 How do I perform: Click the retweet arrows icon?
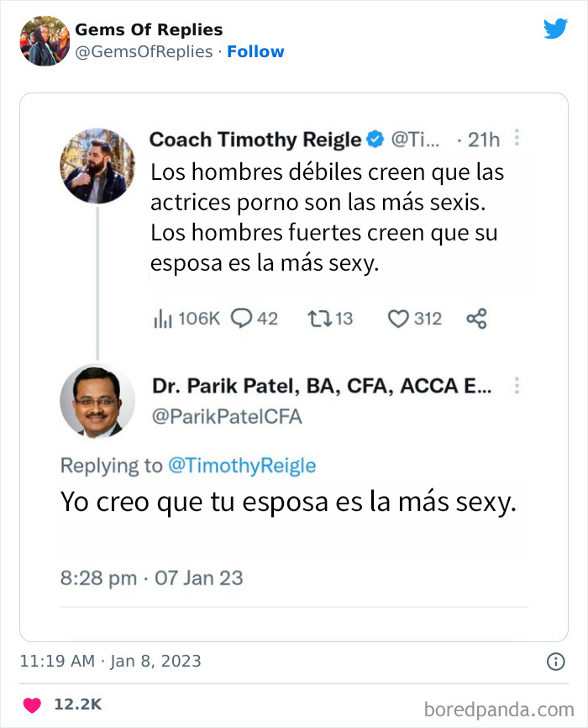pos(319,319)
